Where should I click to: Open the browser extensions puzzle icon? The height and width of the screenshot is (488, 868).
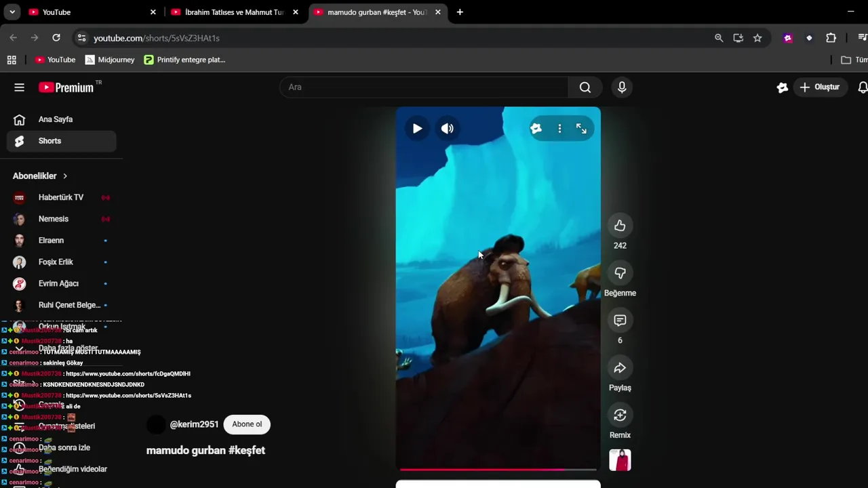pos(831,38)
